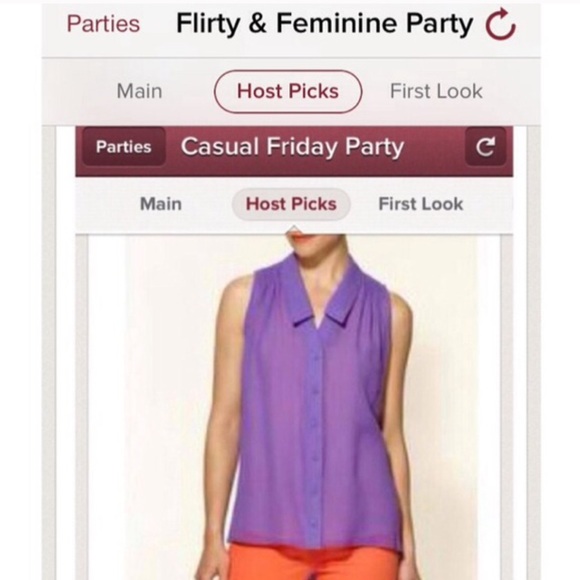The width and height of the screenshot is (580, 580).
Task: Select Main under Casual Friday Party
Action: tap(161, 204)
